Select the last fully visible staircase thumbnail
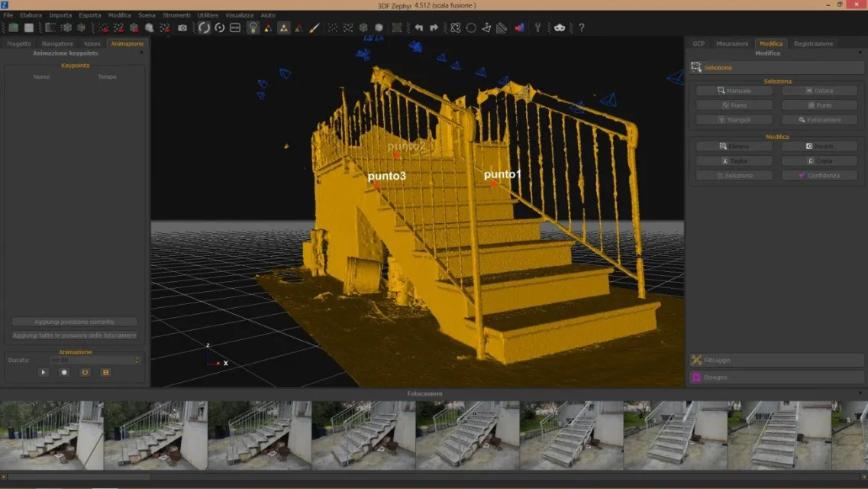The image size is (868, 489). point(779,436)
